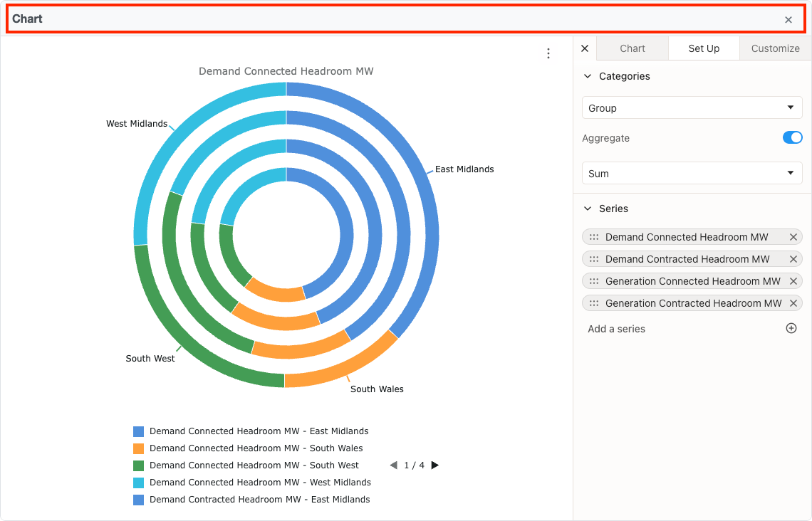812x521 pixels.
Task: Switch to the Customize tab
Action: [775, 48]
